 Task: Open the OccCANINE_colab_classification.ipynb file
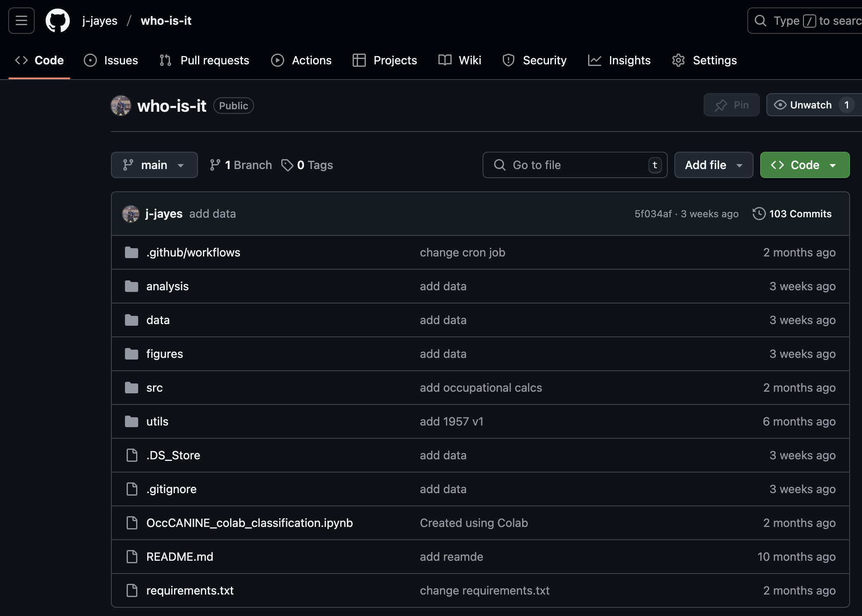249,523
